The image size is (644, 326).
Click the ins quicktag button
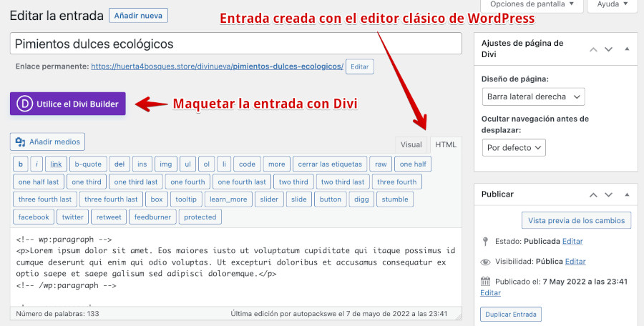(142, 164)
